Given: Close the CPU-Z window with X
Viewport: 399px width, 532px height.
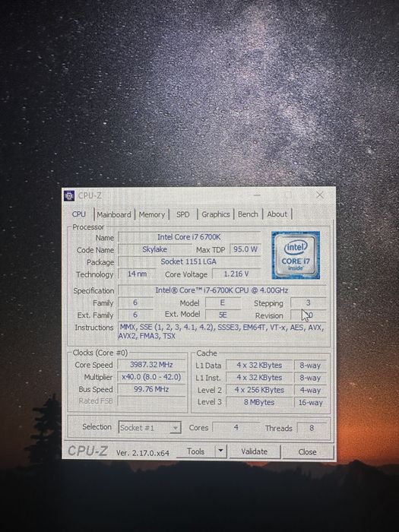Looking at the screenshot, I should coord(320,195).
